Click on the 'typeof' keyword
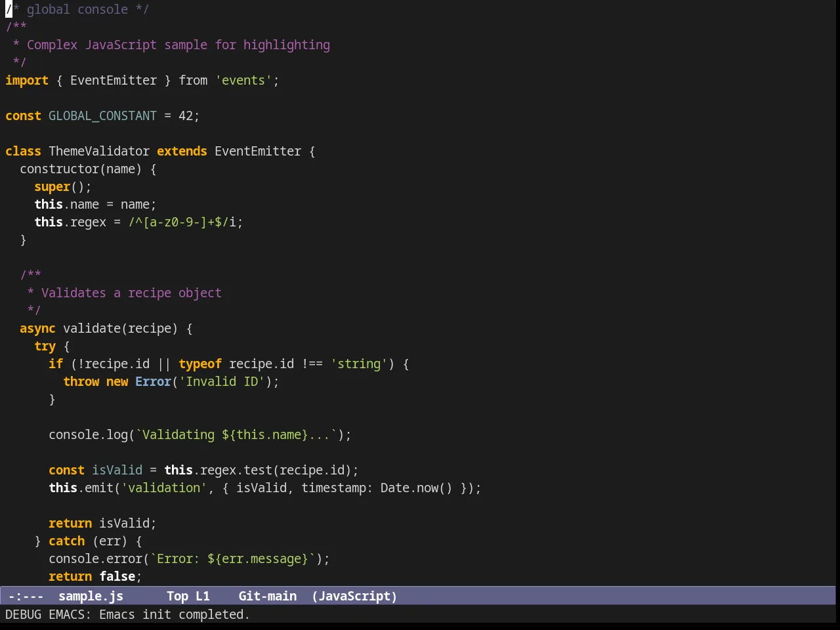Image resolution: width=840 pixels, height=630 pixels. pos(200,364)
